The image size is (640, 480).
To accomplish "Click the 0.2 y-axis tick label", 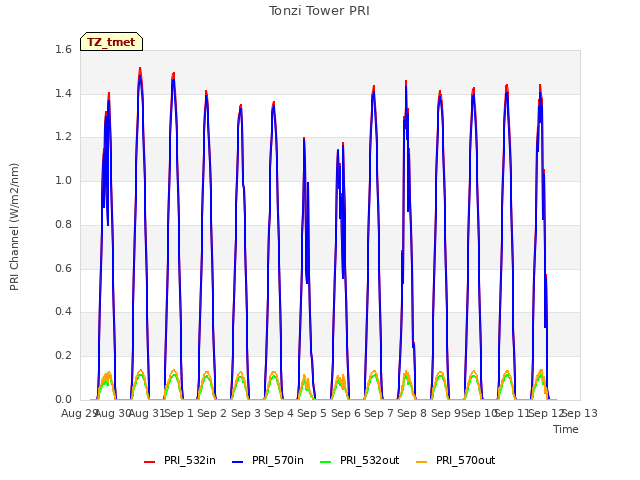I will (63, 356).
